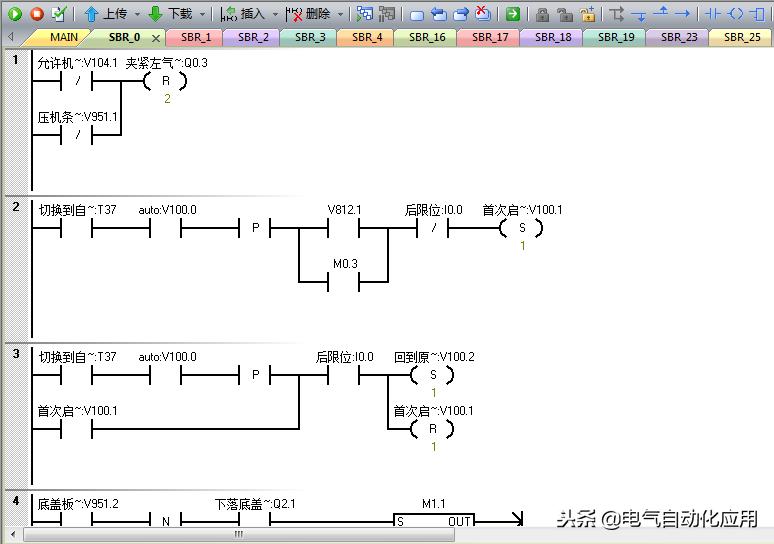Click the 下载 download button

tap(171, 14)
